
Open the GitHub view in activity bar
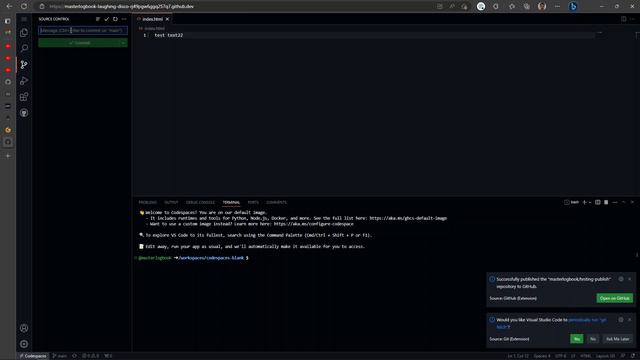(x=24, y=113)
